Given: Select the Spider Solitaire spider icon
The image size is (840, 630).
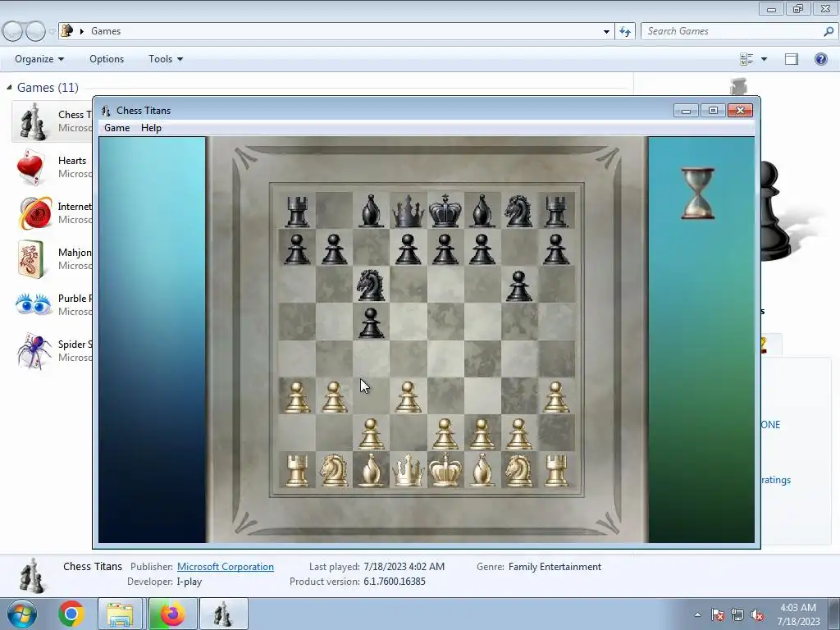Looking at the screenshot, I should point(33,351).
